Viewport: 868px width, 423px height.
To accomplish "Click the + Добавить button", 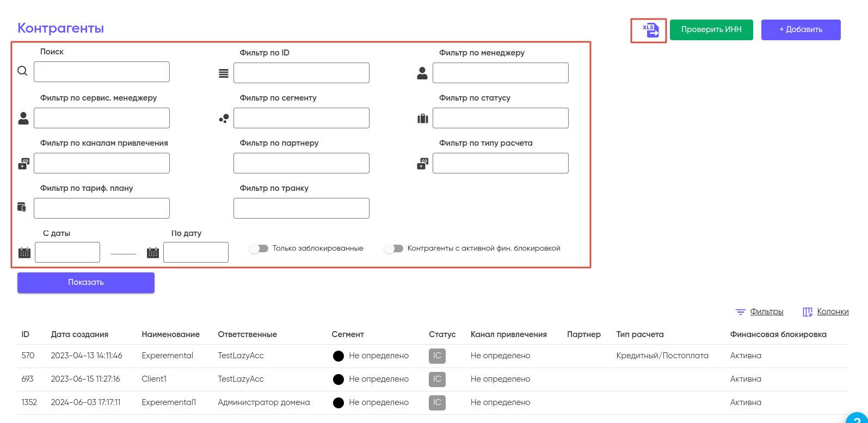I will tap(801, 30).
